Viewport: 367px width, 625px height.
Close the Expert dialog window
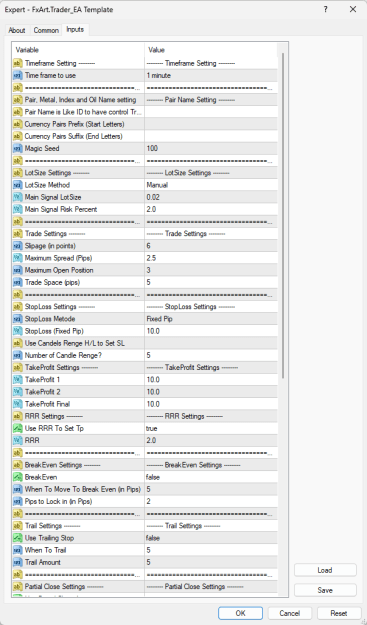353,9
